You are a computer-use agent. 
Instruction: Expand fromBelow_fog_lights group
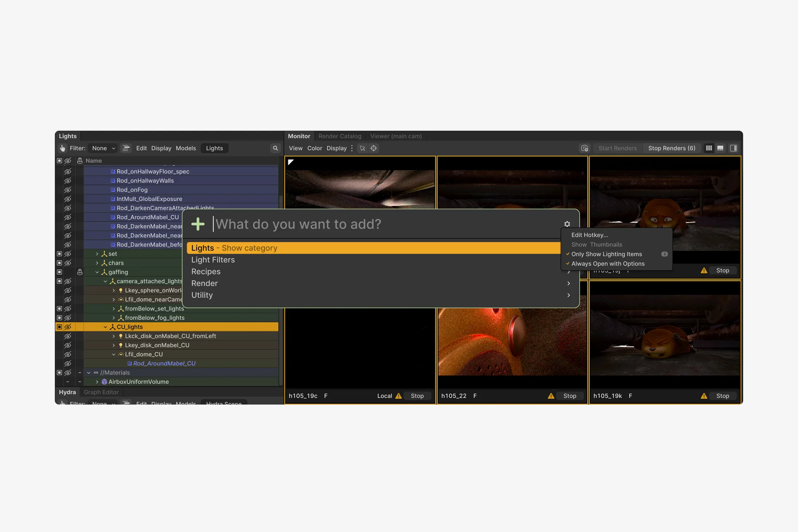tap(114, 318)
